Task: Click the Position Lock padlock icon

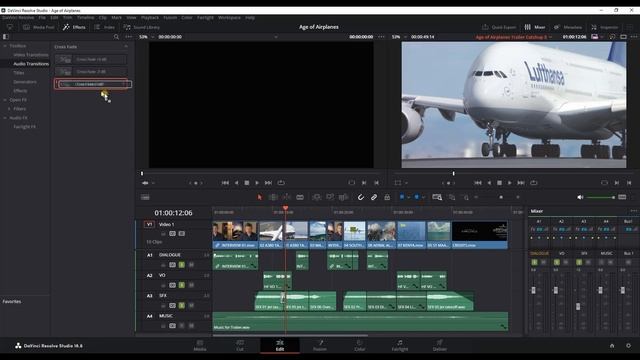Action: (387, 197)
